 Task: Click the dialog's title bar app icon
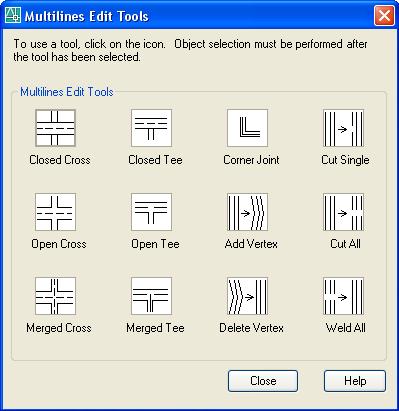coord(13,15)
